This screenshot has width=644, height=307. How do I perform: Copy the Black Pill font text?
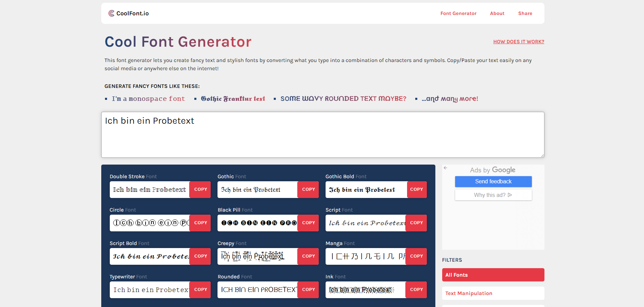[x=308, y=223]
